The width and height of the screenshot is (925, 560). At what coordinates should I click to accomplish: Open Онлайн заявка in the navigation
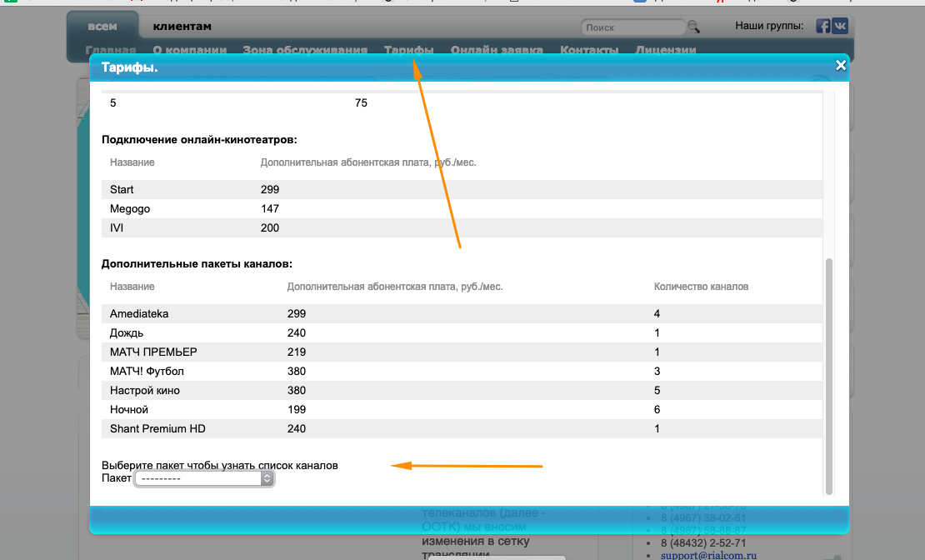497,50
